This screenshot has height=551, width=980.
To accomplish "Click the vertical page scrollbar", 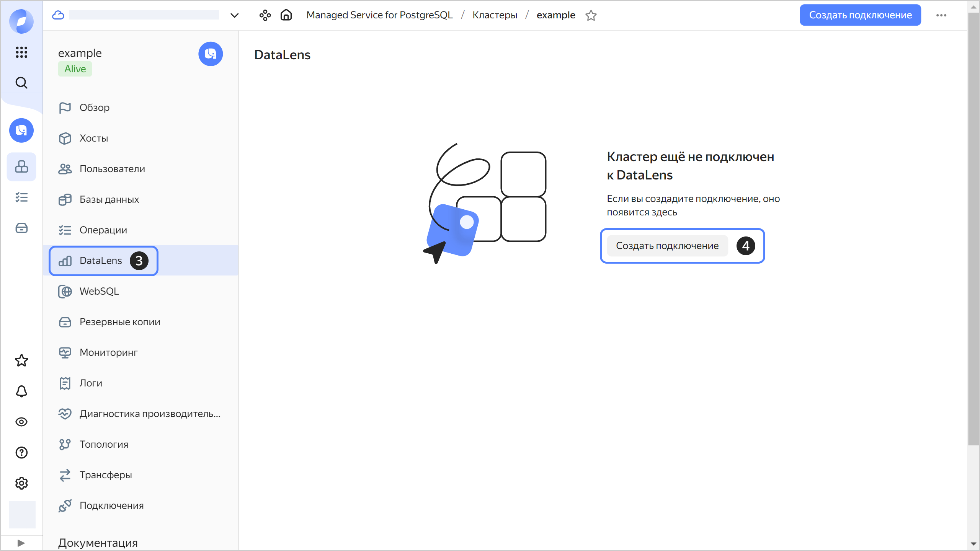I will click(x=973, y=230).
